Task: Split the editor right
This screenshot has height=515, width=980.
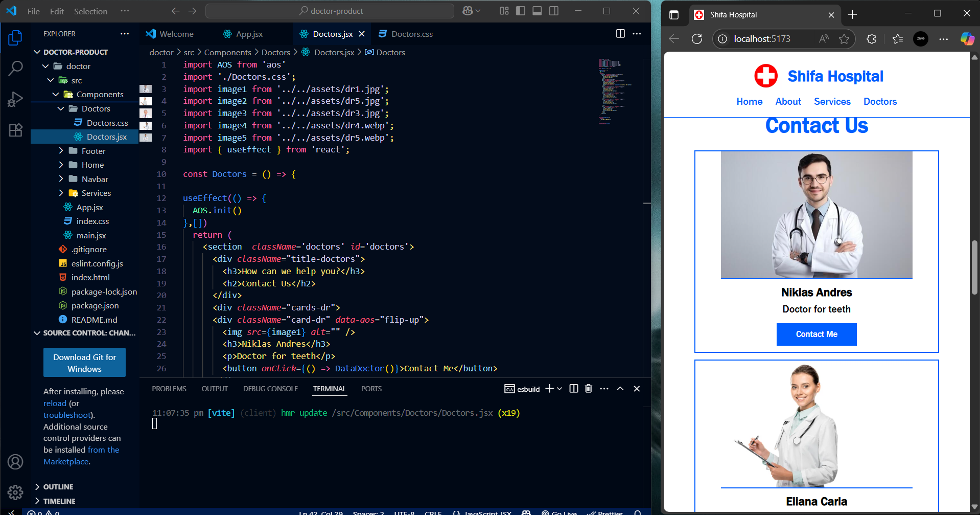Action: [620, 34]
